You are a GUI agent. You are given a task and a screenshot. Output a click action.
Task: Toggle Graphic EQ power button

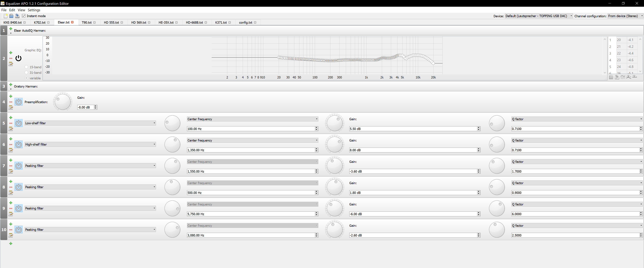(18, 58)
